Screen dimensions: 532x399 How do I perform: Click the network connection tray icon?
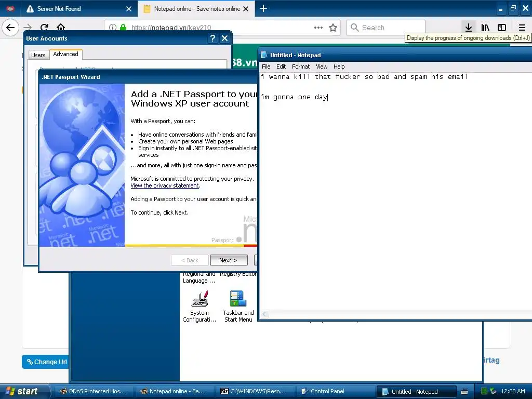[x=493, y=391]
